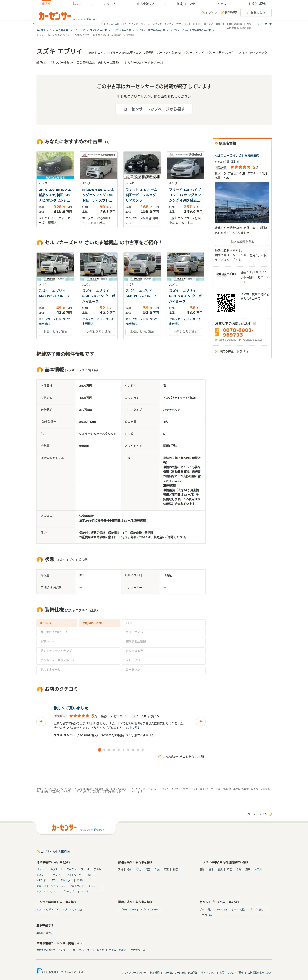Open the フィット 1.5 ホーム car photo
Image resolution: width=308 pixels, height=980 pixels.
pyautogui.click(x=142, y=166)
